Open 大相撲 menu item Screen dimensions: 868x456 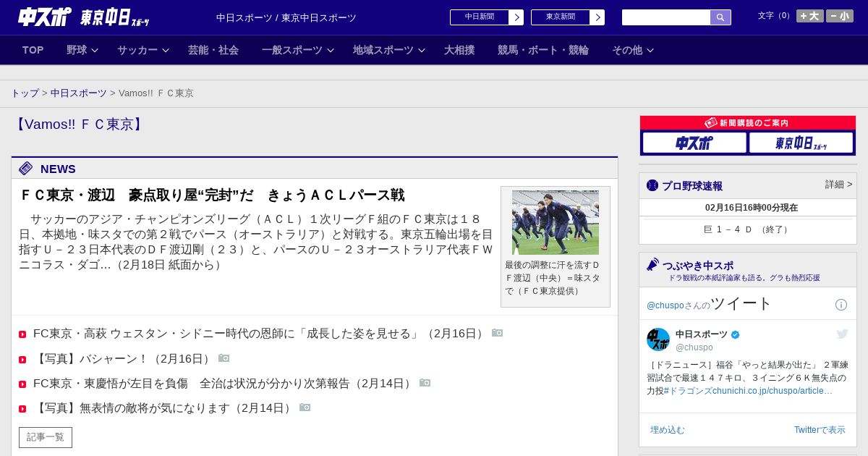(459, 50)
